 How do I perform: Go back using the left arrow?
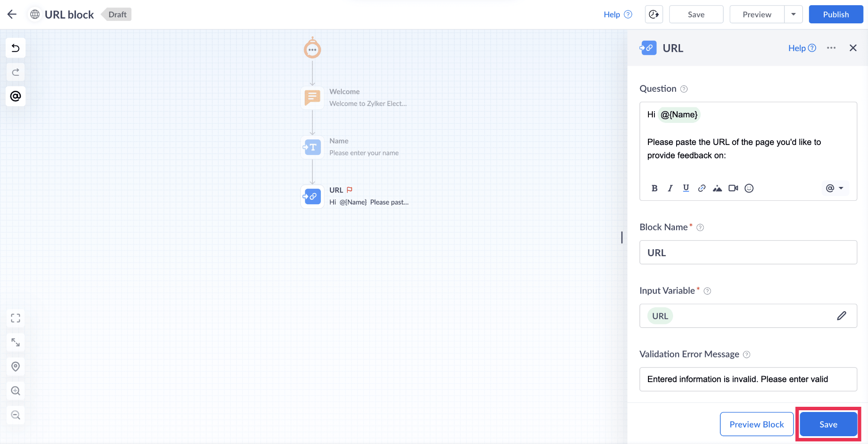tap(12, 14)
